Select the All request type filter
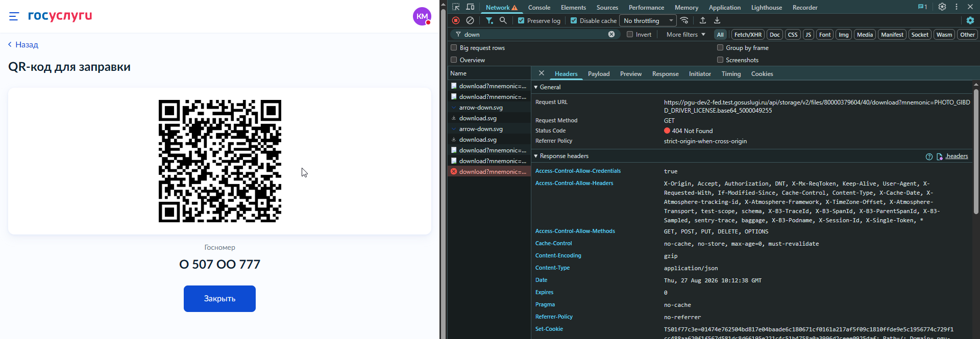The height and width of the screenshot is (339, 980). (x=720, y=34)
